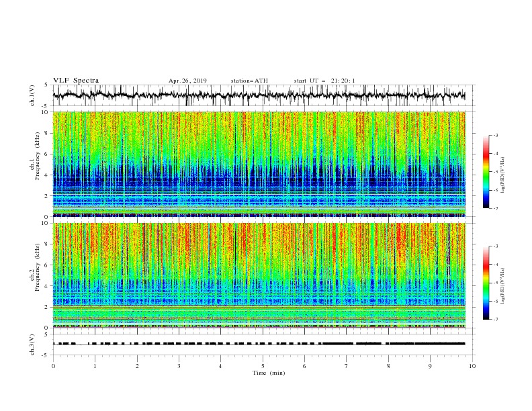
Task: Click the ch.3 black dashed trace
Action: click(x=259, y=344)
